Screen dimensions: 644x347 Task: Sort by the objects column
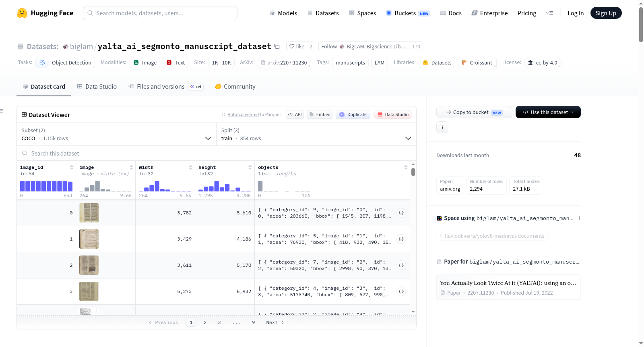(x=406, y=167)
